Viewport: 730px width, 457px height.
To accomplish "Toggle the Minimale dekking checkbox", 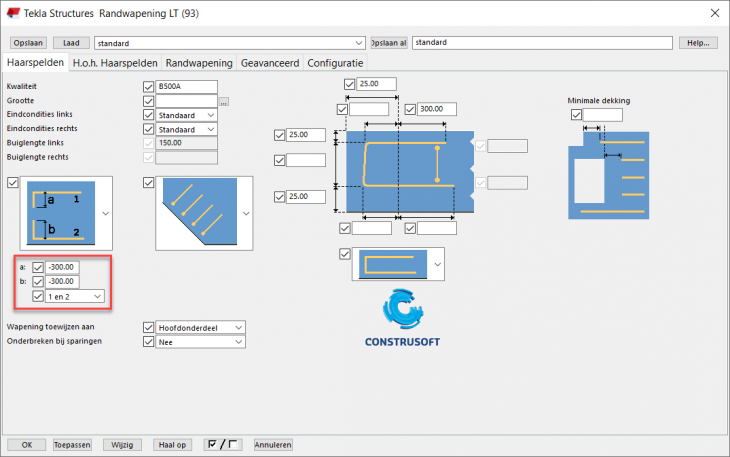I will 576,114.
